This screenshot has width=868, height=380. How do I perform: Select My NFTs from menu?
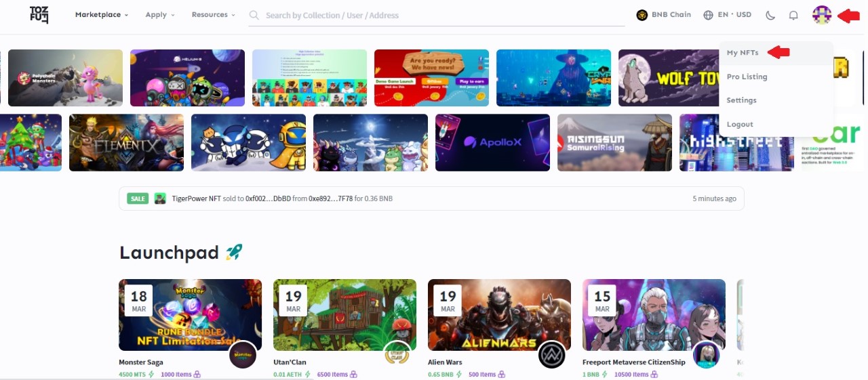(x=743, y=53)
